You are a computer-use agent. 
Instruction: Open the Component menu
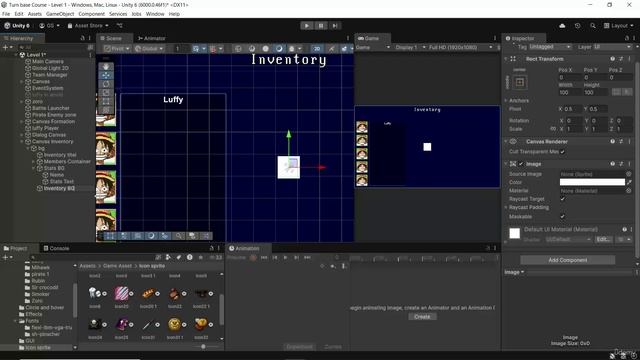pyautogui.click(x=91, y=14)
